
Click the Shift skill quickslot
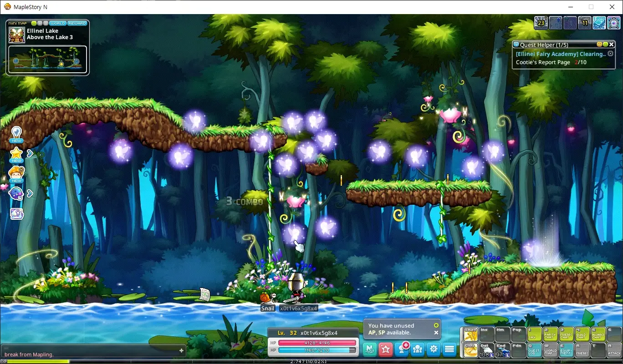tap(471, 334)
